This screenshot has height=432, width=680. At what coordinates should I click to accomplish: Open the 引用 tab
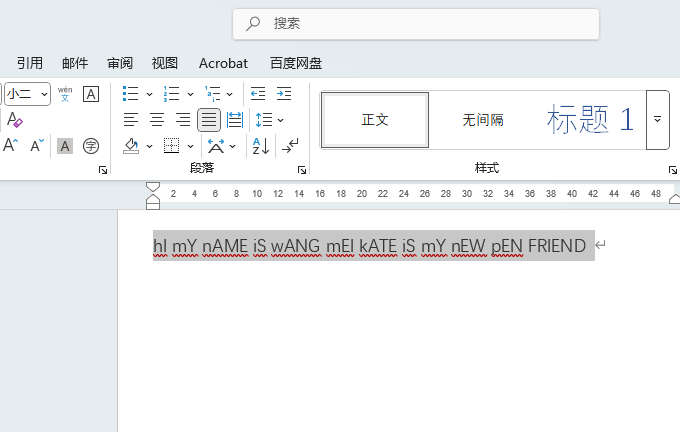30,63
